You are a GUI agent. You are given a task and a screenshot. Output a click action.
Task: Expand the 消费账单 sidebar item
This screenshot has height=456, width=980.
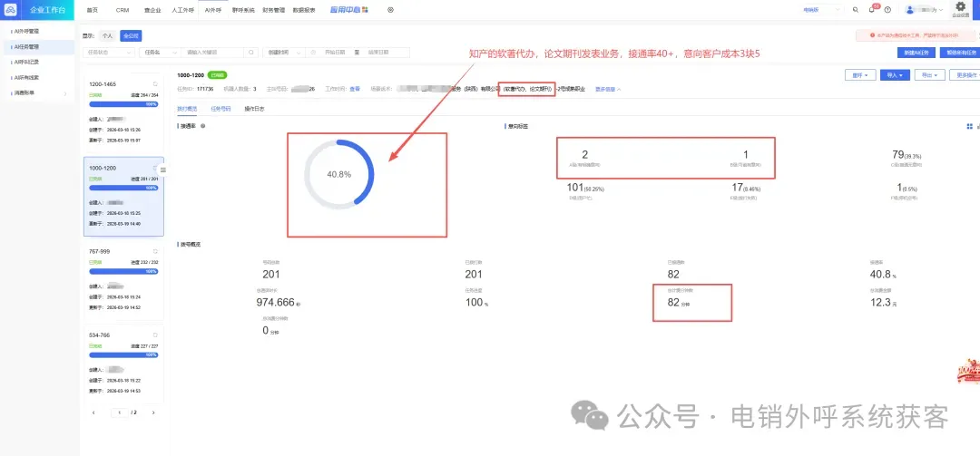pos(37,93)
